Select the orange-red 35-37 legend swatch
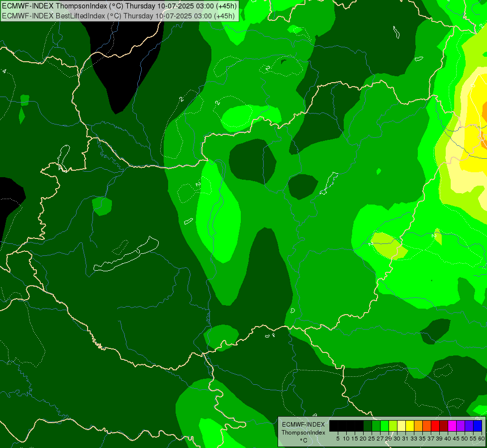487x448 pixels. pyautogui.click(x=427, y=426)
